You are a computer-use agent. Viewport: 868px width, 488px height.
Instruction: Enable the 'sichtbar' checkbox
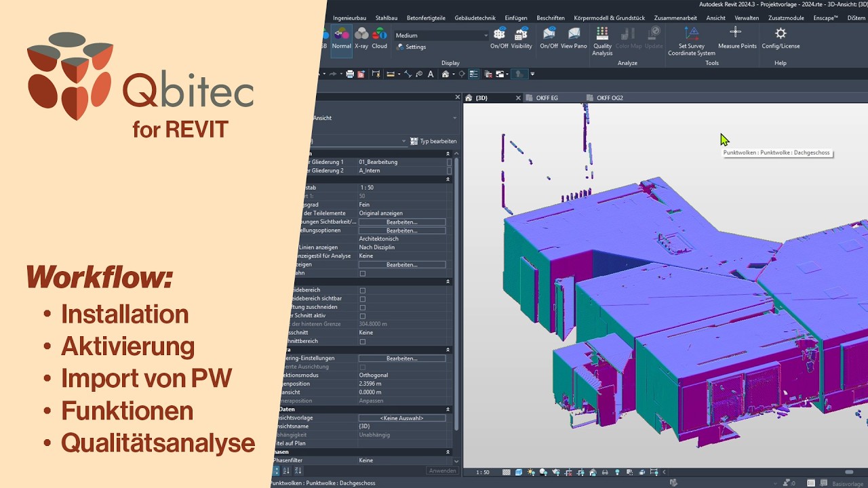click(x=363, y=299)
